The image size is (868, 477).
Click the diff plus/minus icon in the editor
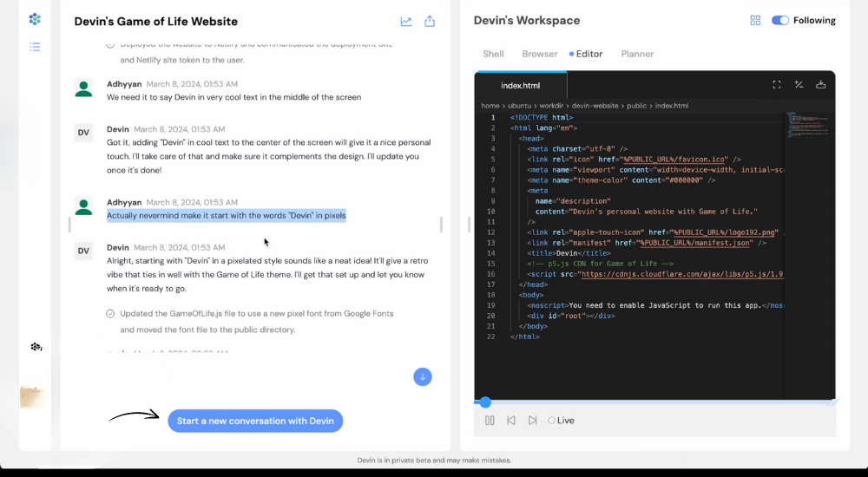[799, 85]
